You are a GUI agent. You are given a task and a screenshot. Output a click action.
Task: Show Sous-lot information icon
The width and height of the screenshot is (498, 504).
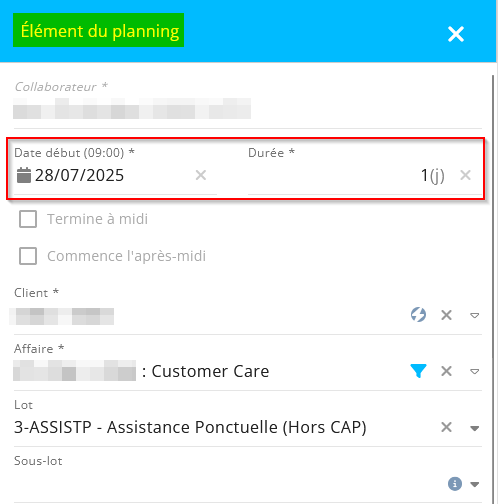455,484
